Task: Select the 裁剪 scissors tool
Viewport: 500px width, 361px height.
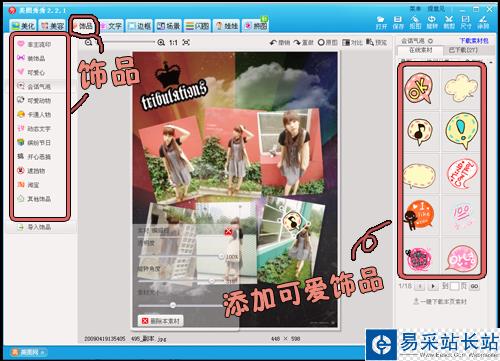Action: point(449,23)
